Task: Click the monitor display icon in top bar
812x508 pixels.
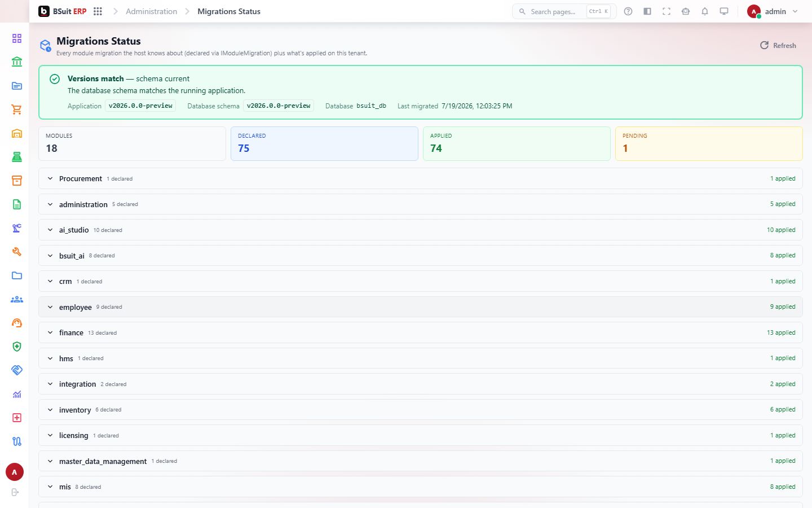Action: tap(724, 11)
